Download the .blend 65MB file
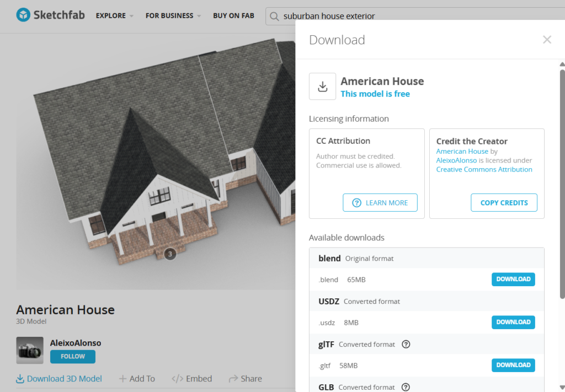 pos(513,280)
